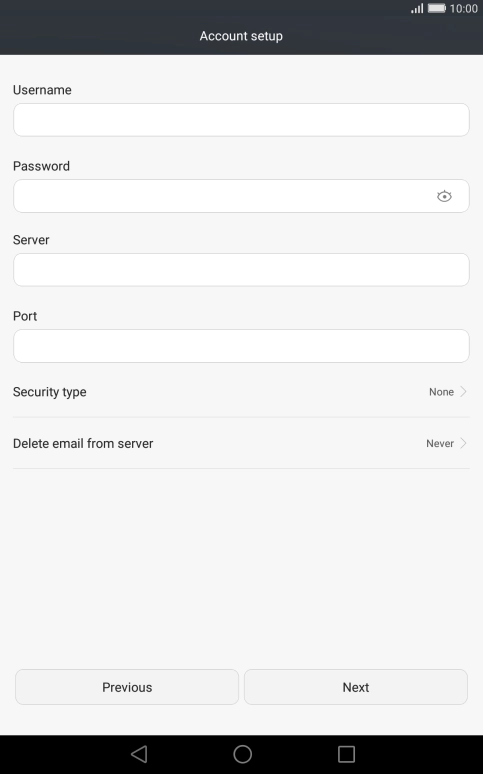Click the Previous button
Image resolution: width=483 pixels, height=774 pixels.
point(127,687)
